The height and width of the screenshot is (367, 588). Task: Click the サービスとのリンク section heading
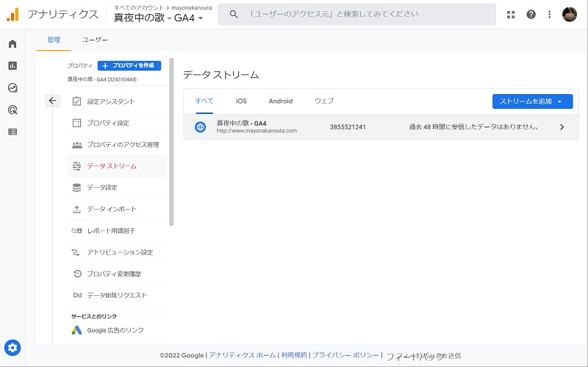click(94, 316)
